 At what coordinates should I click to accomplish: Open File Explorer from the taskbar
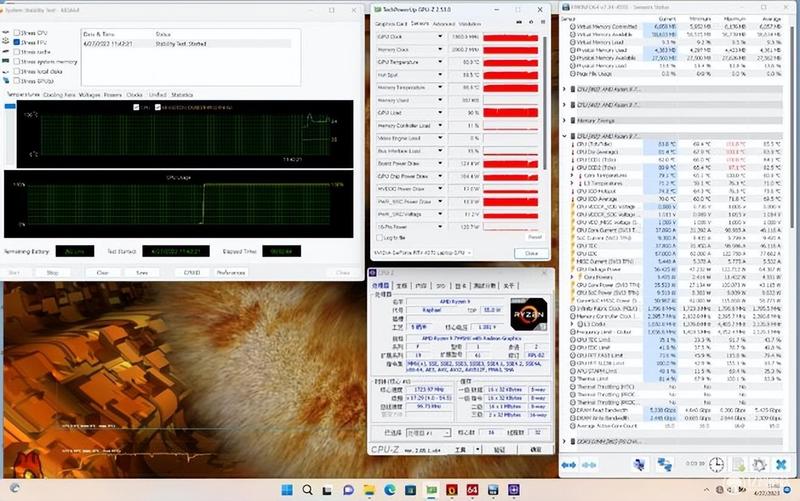coord(369,490)
